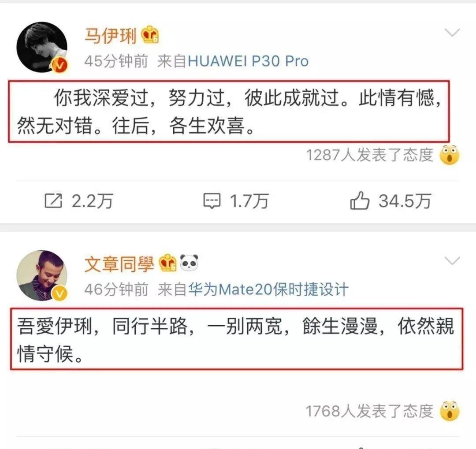
Task: Open the HUAWEI P30 Pro source link
Action: click(x=248, y=61)
